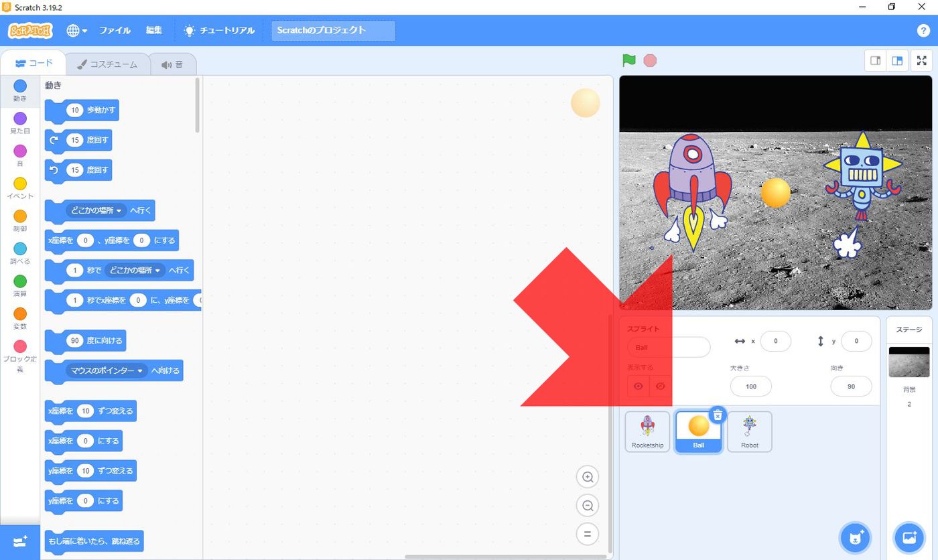Viewport: 938px width, 560px height.
Task: Select the Robot sprite
Action: click(750, 431)
